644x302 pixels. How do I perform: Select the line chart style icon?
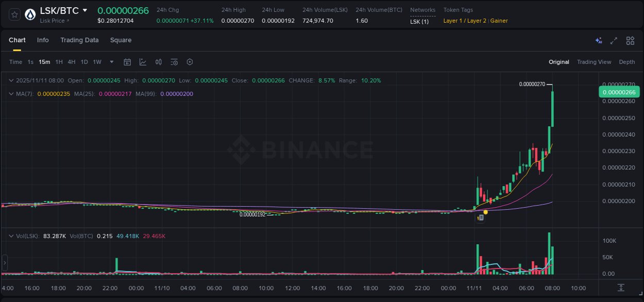tap(143, 62)
